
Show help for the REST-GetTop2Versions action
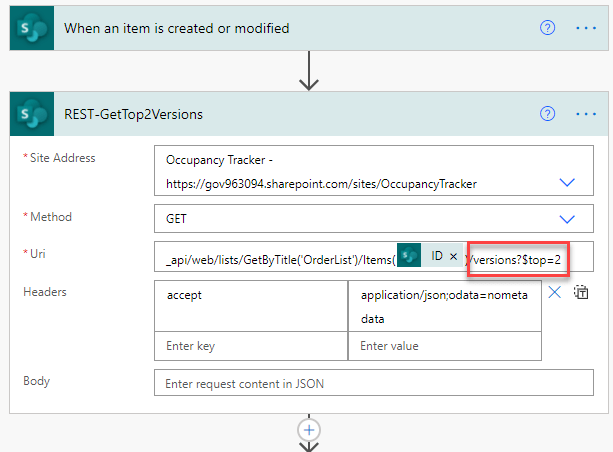[547, 114]
